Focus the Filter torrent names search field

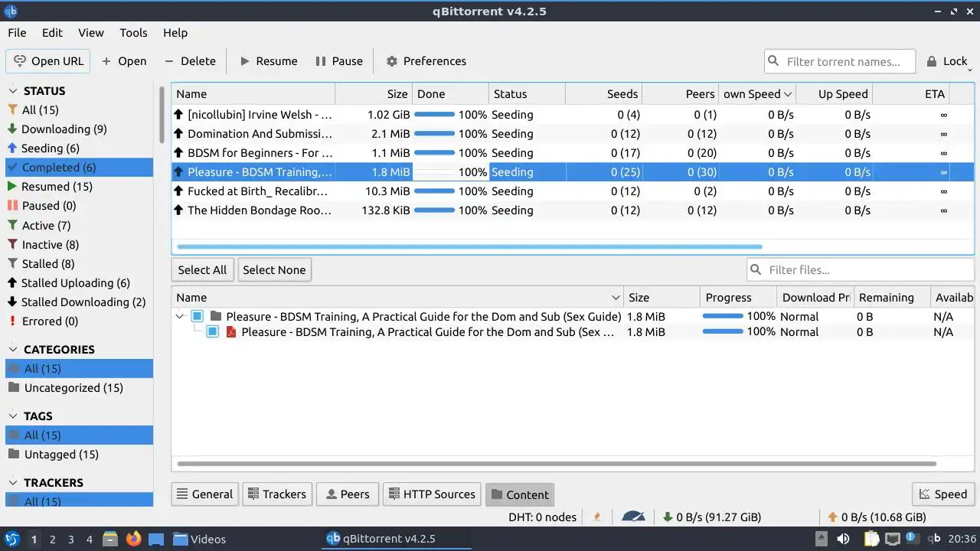tap(839, 62)
